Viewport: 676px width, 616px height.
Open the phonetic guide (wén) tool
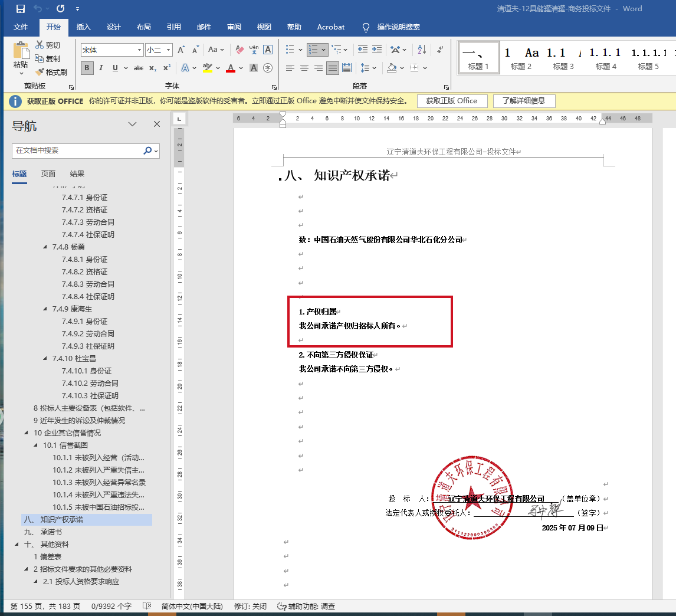click(254, 50)
